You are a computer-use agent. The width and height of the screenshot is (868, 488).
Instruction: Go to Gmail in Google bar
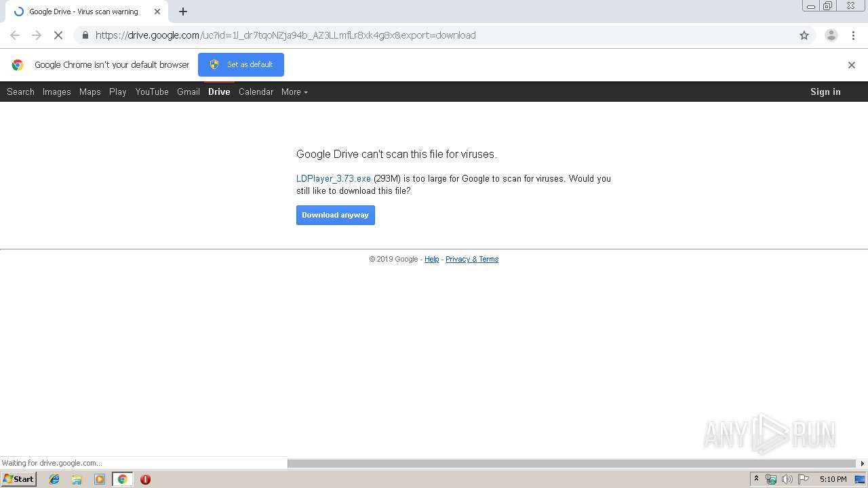(189, 91)
